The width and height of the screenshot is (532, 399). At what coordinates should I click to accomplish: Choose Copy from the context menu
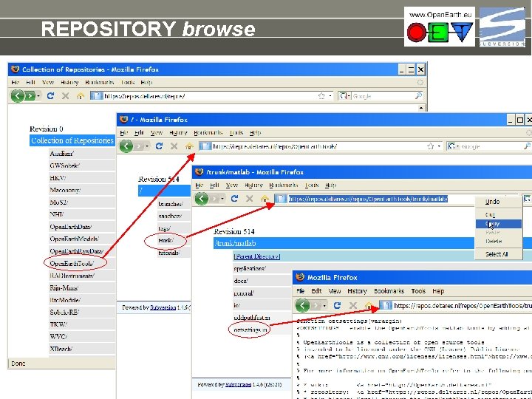498,224
